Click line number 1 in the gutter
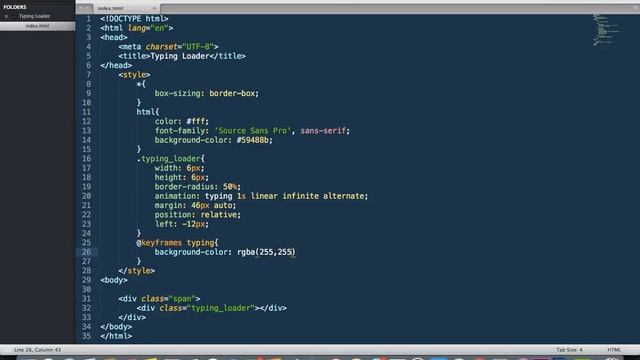The height and width of the screenshot is (360, 640). (x=89, y=19)
